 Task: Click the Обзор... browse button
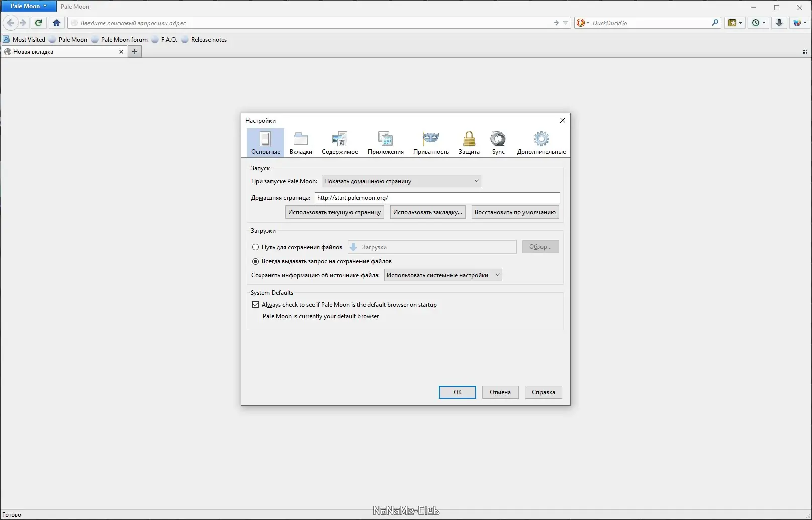[540, 247]
